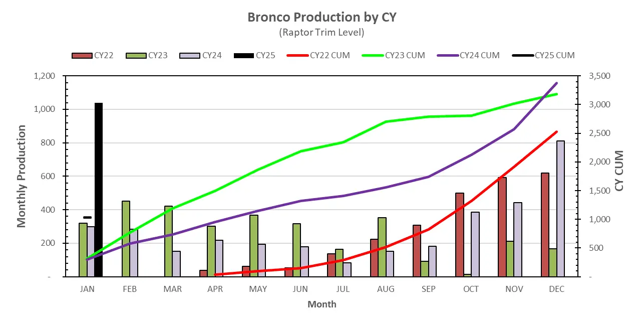Select the green CY23 bar in FEB
The height and width of the screenshot is (323, 644).
click(126, 239)
